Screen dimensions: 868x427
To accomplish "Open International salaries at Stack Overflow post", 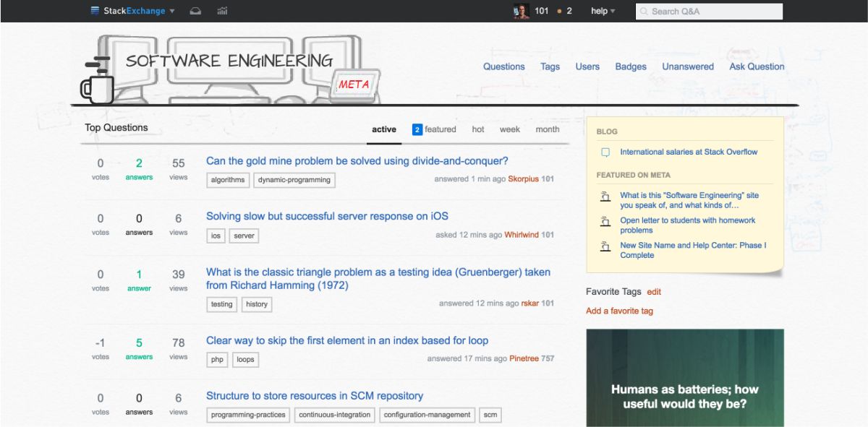I will [x=689, y=152].
